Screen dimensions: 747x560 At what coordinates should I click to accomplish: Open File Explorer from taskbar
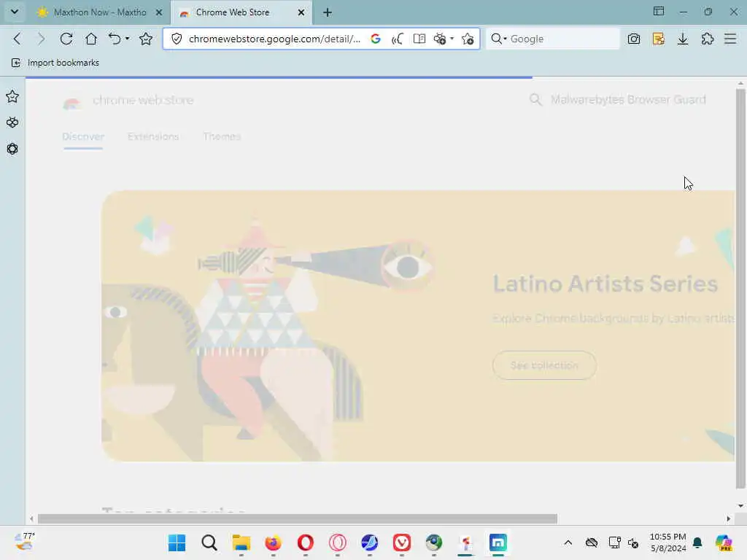(x=241, y=542)
